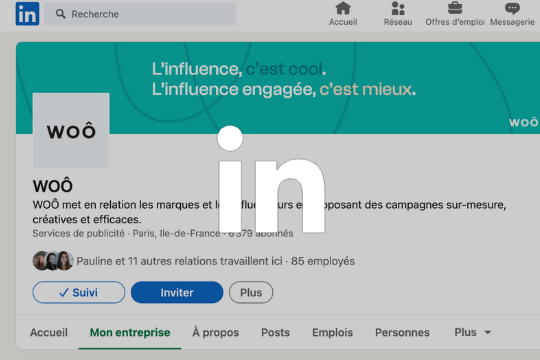
Task: Click the 85 employés link
Action: point(323,261)
